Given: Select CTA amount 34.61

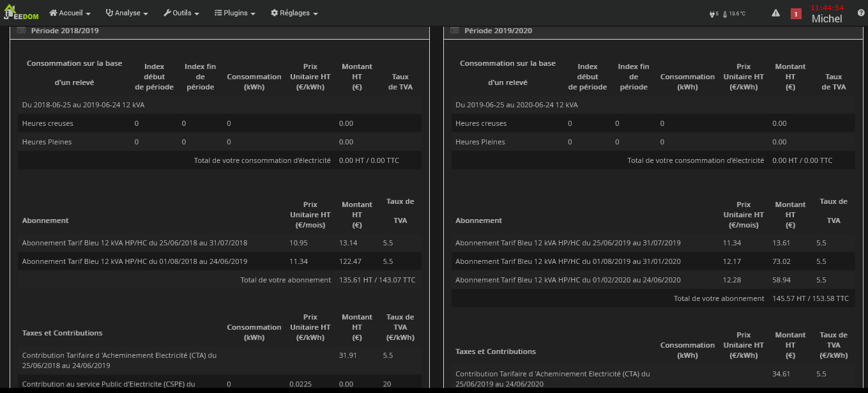Looking at the screenshot, I should pos(782,374).
